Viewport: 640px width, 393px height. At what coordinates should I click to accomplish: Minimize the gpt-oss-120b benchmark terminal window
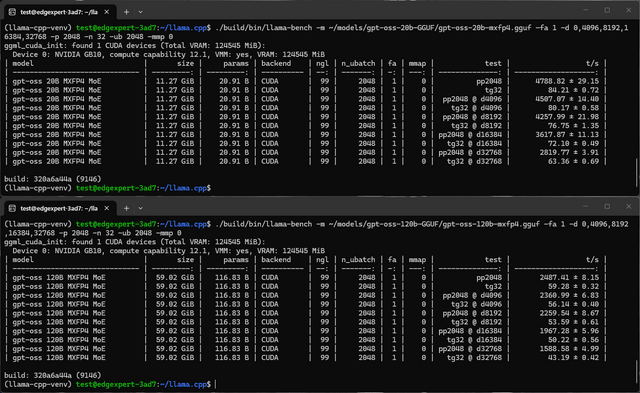[586, 206]
